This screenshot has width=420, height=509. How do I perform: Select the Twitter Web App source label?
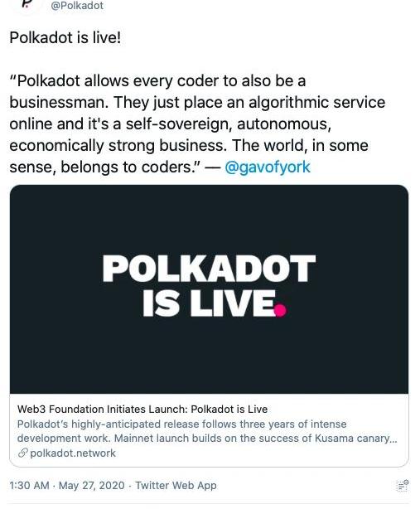pos(176,485)
